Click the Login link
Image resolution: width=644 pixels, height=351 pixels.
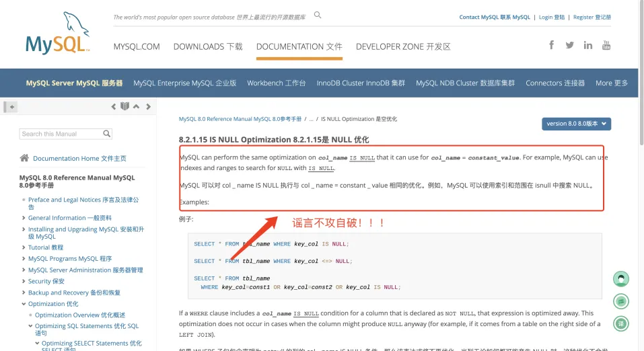[552, 17]
